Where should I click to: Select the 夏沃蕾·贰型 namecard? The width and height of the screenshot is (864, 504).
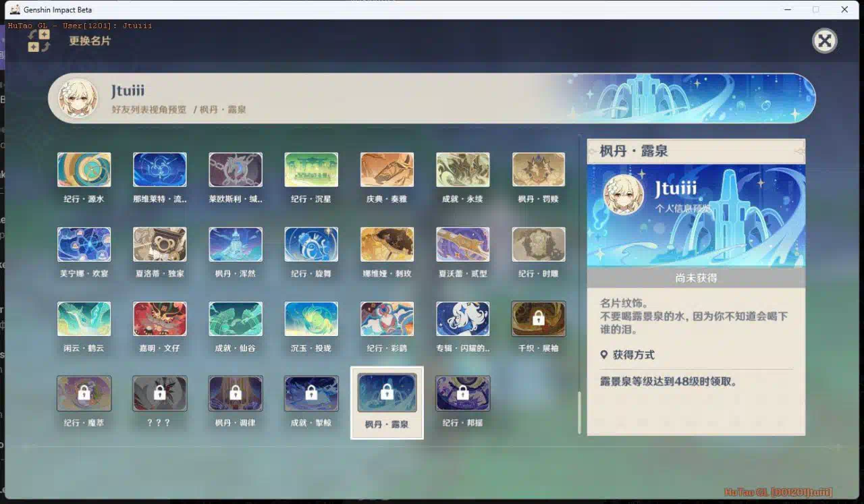point(462,244)
